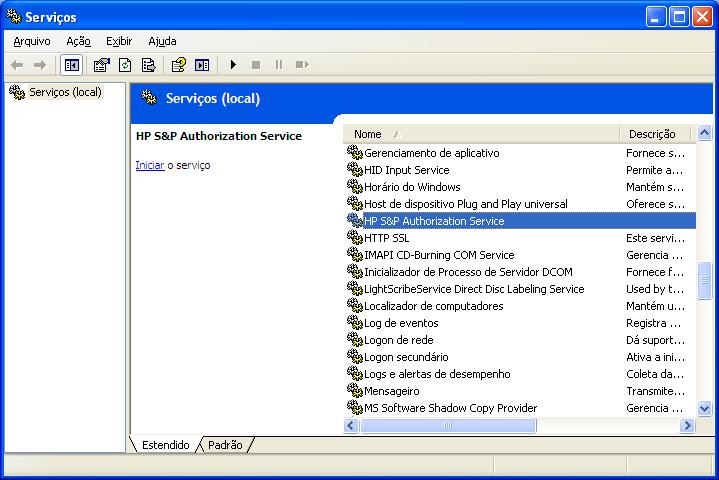Image resolution: width=719 pixels, height=480 pixels.
Task: Click the icon next to HTTP SSL service
Action: (x=354, y=238)
